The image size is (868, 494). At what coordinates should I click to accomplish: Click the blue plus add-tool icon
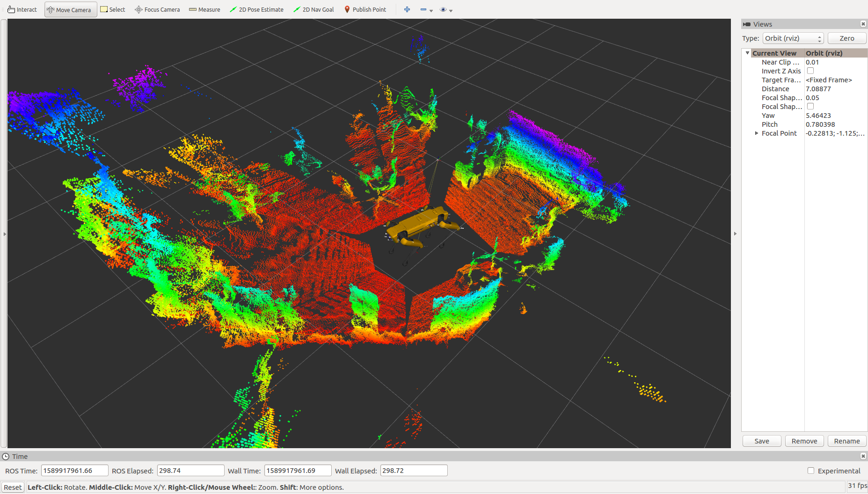[407, 9]
